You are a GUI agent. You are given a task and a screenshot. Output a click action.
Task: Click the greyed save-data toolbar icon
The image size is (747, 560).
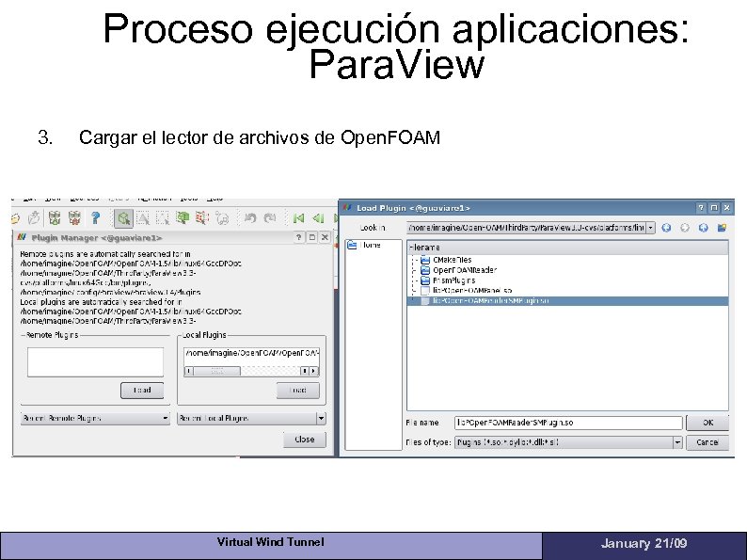tap(34, 218)
